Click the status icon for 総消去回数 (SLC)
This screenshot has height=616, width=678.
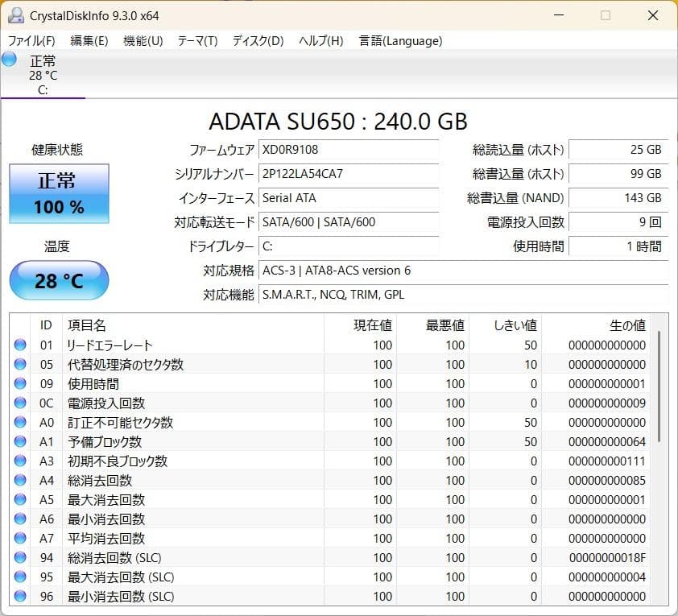[x=21, y=557]
